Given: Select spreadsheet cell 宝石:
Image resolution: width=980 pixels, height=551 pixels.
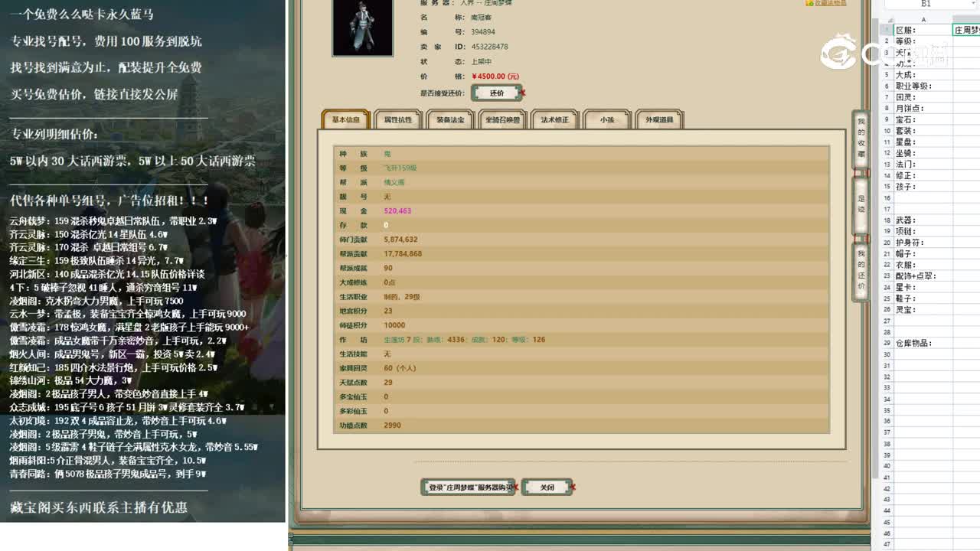Looking at the screenshot, I should click(x=923, y=119).
